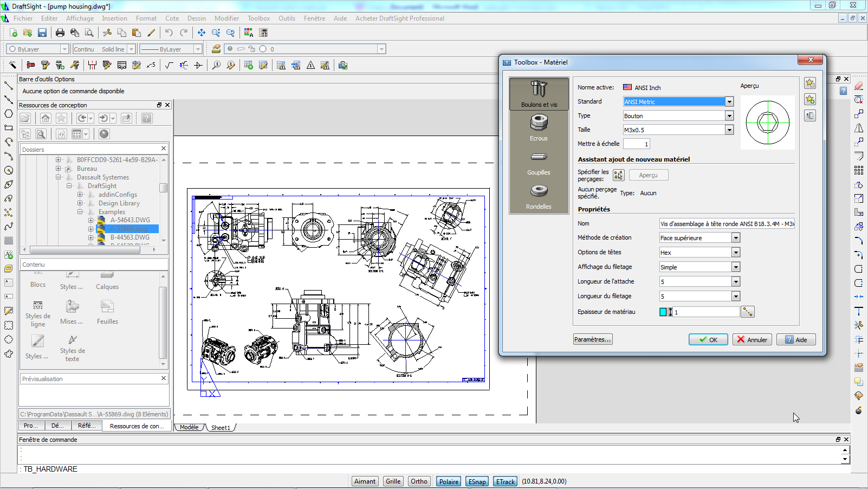Open Styles de texte content item
The width and height of the screenshot is (868, 489).
[x=73, y=349]
